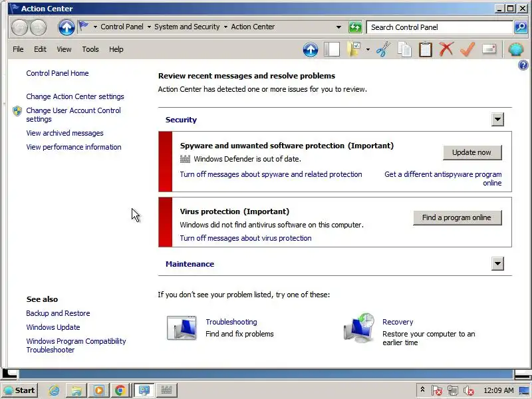532x399 pixels.
Task: Click Get a different antispyware program online
Action: pyautogui.click(x=443, y=179)
